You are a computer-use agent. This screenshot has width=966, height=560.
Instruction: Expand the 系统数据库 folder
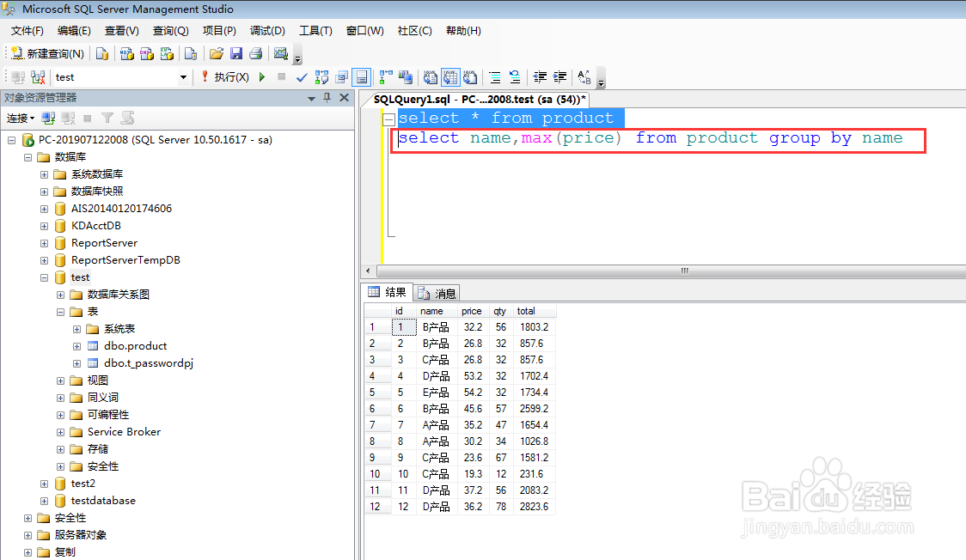pos(44,174)
